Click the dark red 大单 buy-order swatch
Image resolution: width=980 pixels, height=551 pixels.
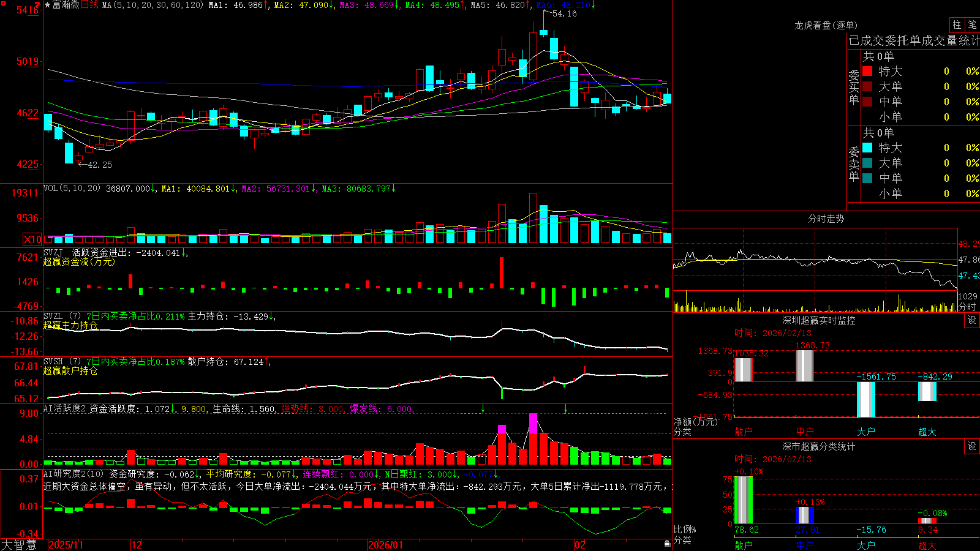click(867, 86)
